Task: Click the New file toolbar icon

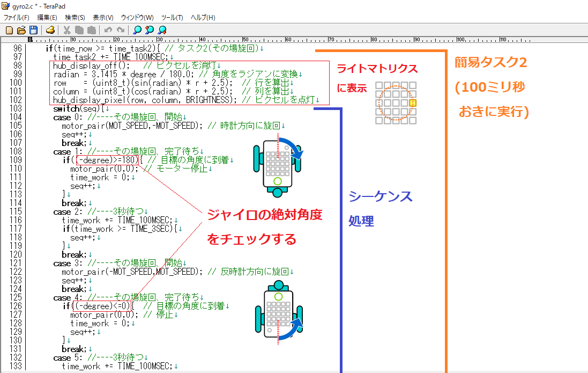Action: (x=9, y=30)
